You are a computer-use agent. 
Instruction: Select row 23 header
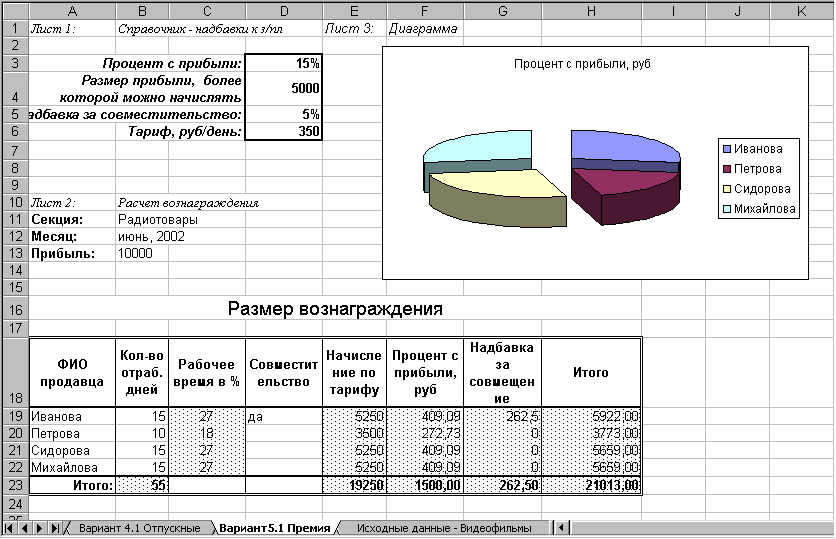point(15,485)
